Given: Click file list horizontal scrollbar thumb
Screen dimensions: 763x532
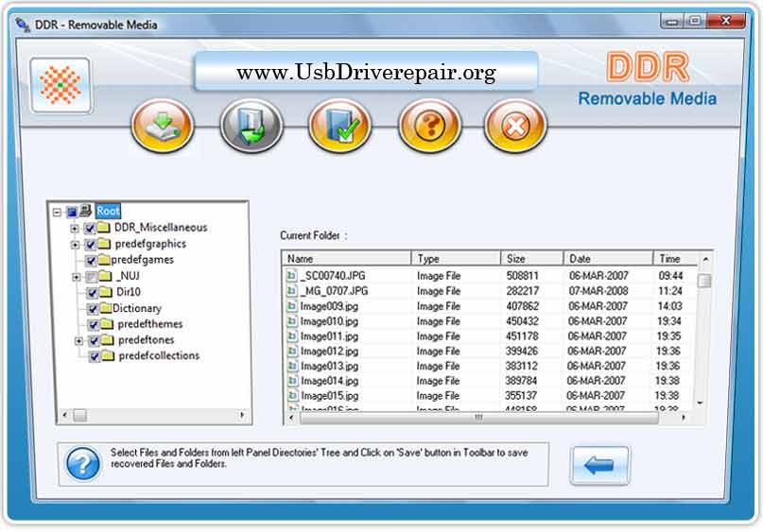Looking at the screenshot, I should [x=479, y=418].
